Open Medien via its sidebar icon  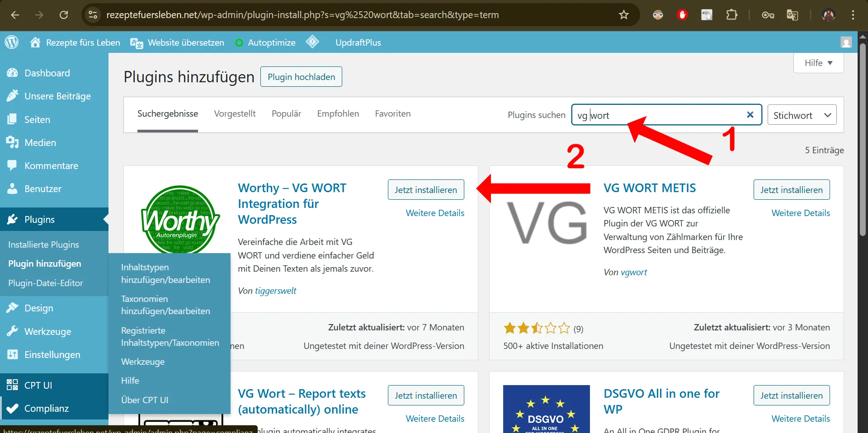point(12,142)
